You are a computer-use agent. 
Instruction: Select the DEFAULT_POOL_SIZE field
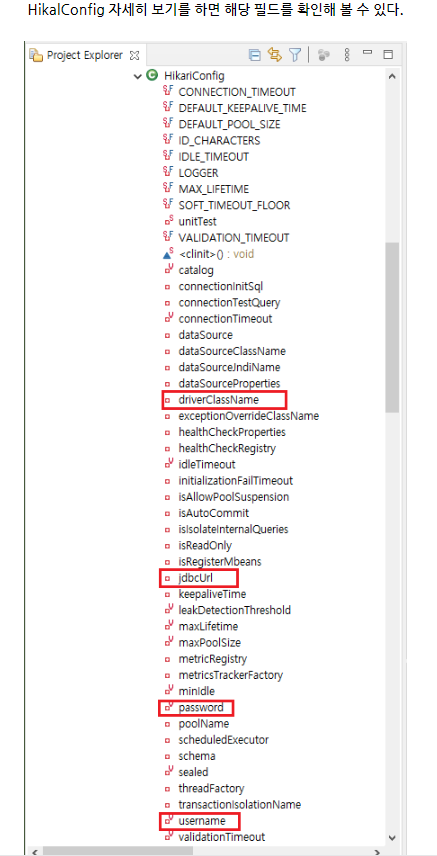229,124
